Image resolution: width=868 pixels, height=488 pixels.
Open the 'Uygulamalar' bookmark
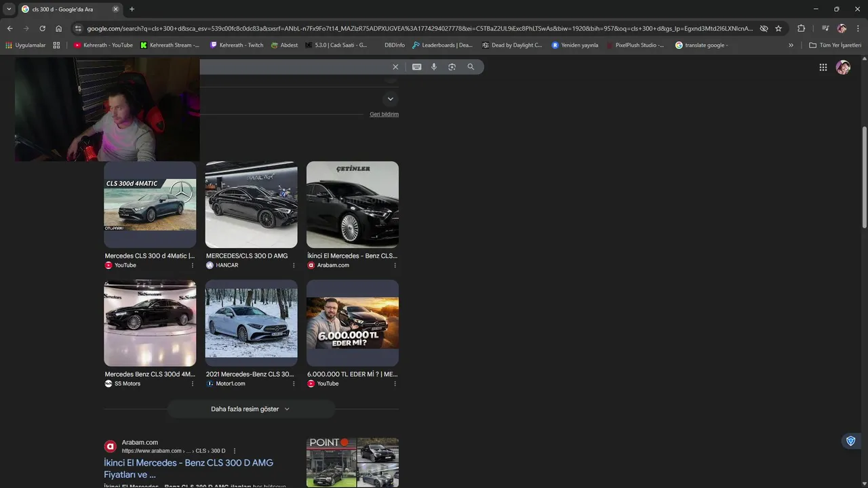coord(26,45)
